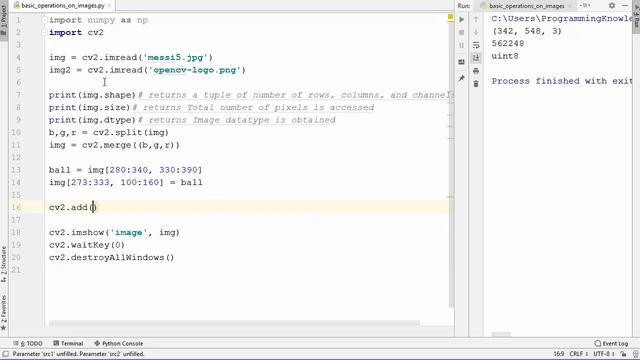The width and height of the screenshot is (640, 360).
Task: Click print(img.dtype) on line 9
Action: 92,120
